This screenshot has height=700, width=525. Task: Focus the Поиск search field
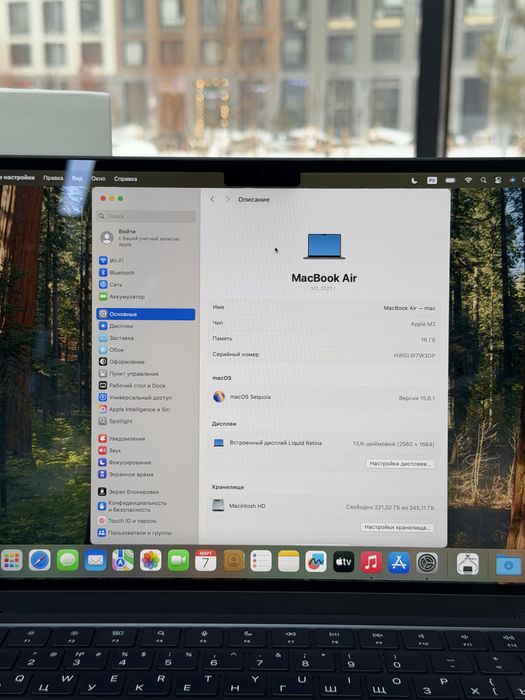coord(146,216)
